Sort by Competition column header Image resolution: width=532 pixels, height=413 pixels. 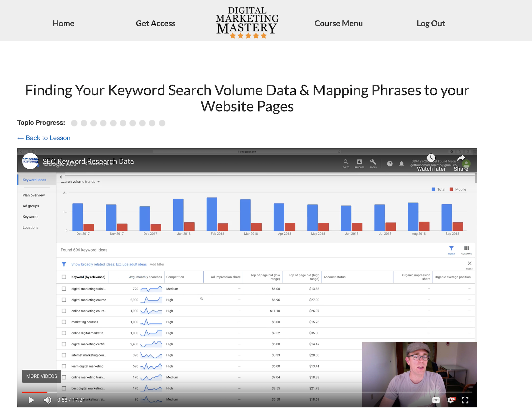pyautogui.click(x=175, y=277)
